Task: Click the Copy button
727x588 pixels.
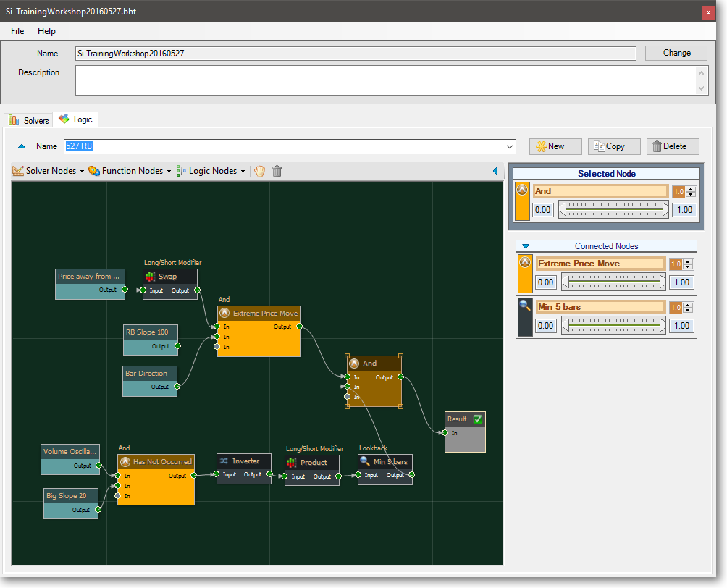Action: (614, 146)
